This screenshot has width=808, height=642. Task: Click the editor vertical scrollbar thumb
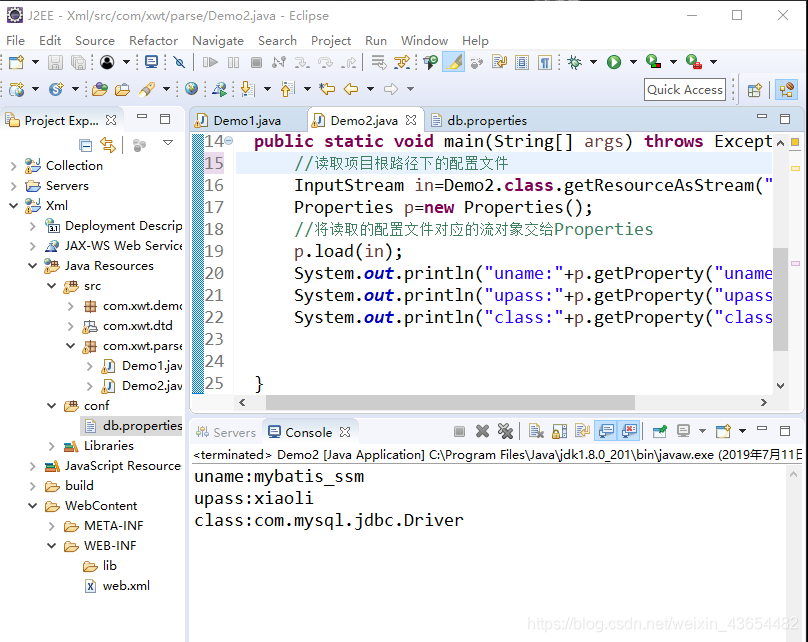coord(780,299)
